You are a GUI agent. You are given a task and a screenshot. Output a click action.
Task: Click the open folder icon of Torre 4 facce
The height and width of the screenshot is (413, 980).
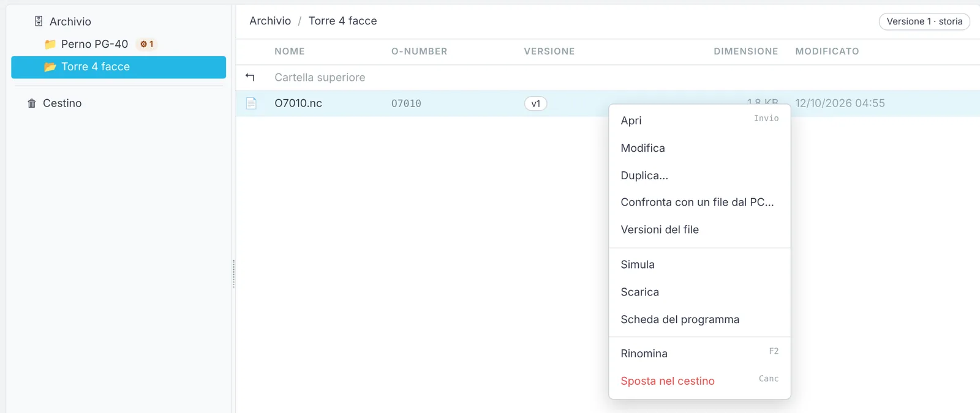point(50,67)
